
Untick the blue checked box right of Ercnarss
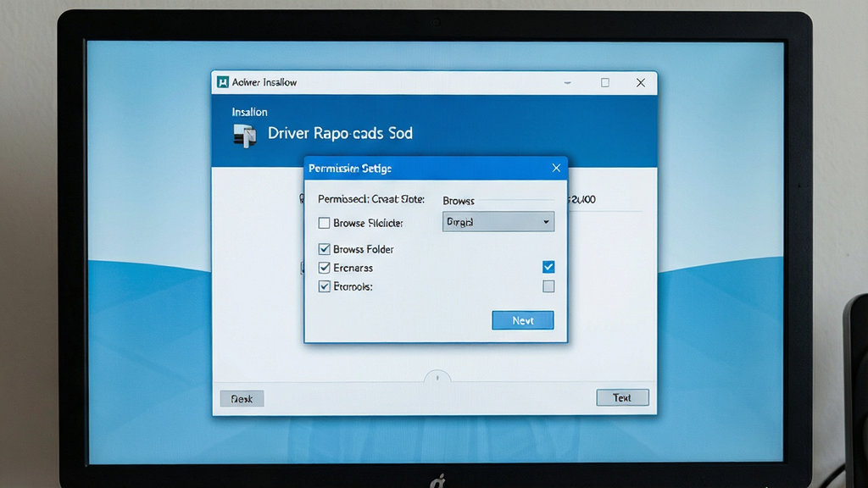548,267
